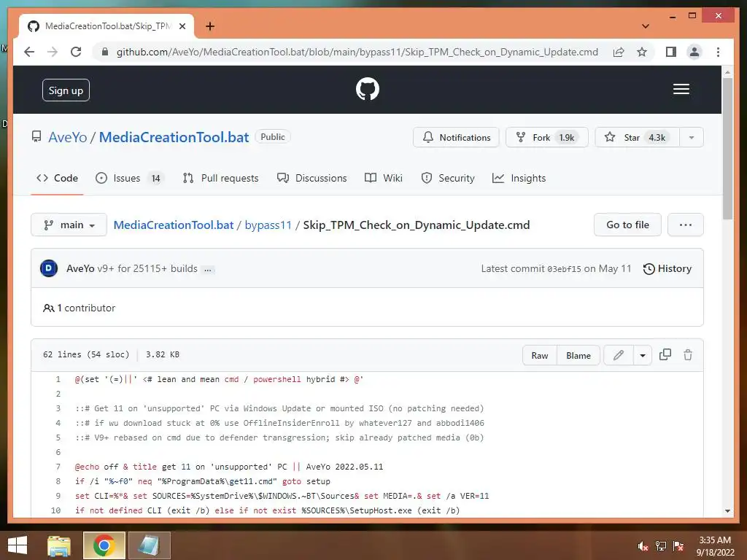The height and width of the screenshot is (560, 747).
Task: Open commit 03ebf15 link
Action: point(564,269)
